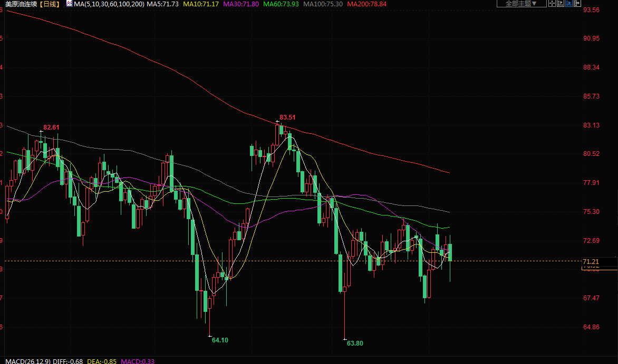Click the 82.61 peak price marker
Image resolution: width=618 pixels, height=364 pixels.
click(51, 127)
